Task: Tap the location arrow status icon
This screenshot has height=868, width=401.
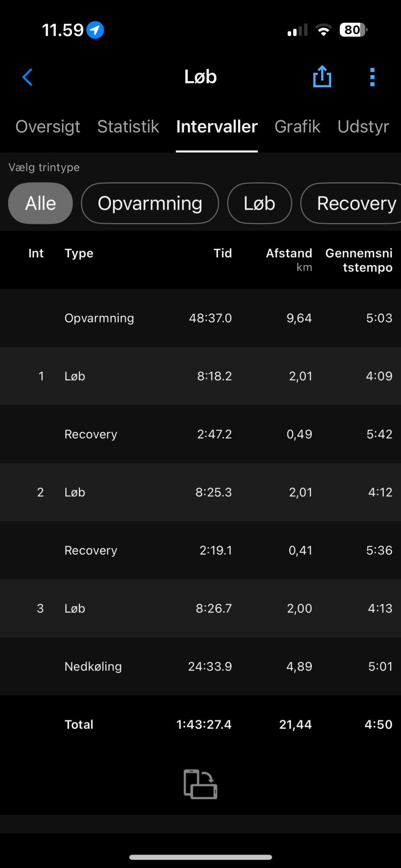Action: point(95,30)
